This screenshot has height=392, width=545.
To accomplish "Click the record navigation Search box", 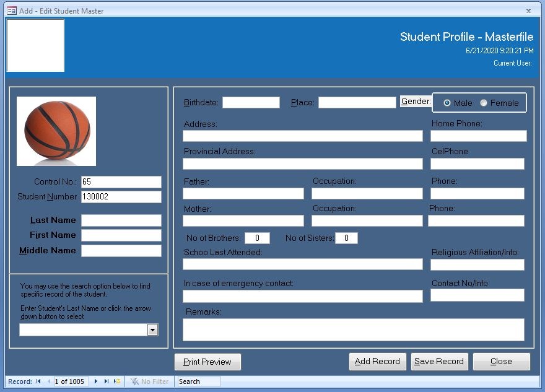I will coord(198,381).
